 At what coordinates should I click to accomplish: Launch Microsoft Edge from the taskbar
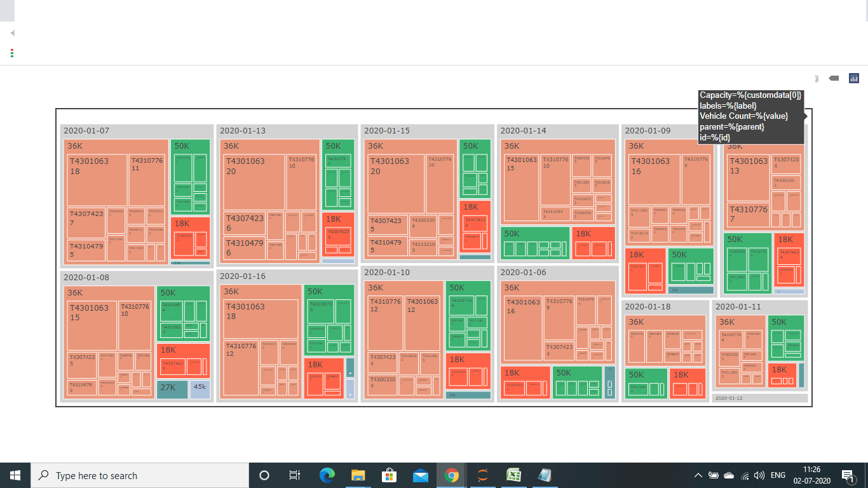point(327,475)
